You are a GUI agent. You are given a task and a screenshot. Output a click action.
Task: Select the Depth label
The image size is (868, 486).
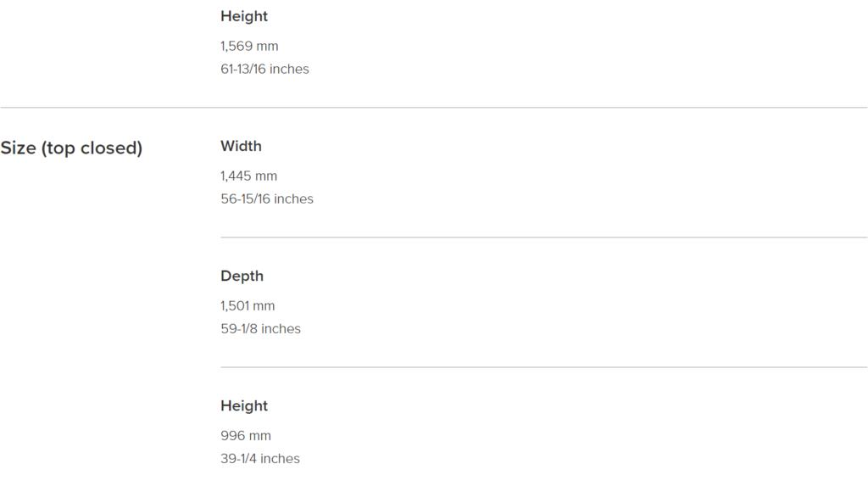[242, 276]
